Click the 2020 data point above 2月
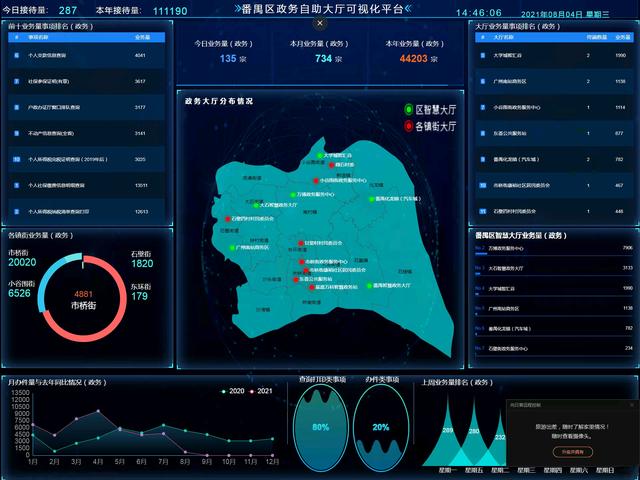 (x=55, y=451)
